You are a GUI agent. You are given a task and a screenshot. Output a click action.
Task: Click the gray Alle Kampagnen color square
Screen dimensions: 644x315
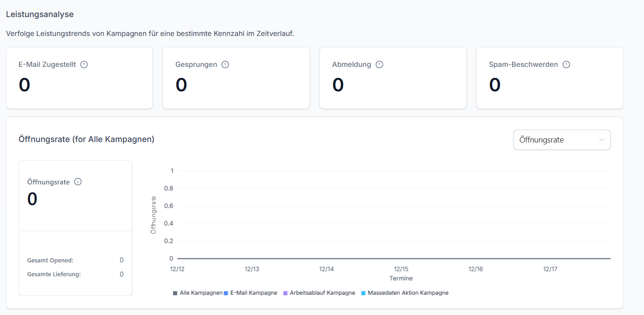click(175, 293)
